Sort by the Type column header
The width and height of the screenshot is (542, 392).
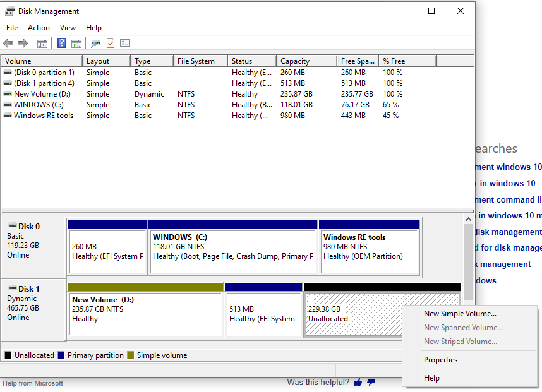tap(152, 61)
